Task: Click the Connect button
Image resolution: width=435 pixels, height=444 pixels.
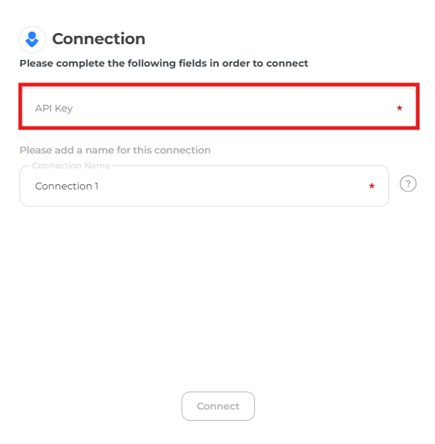Action: coord(218,406)
